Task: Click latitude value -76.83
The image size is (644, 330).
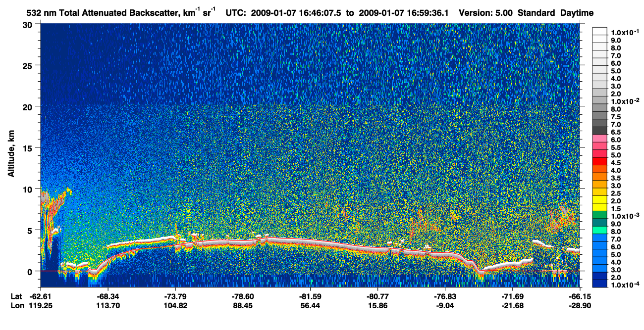Action: coord(445,296)
